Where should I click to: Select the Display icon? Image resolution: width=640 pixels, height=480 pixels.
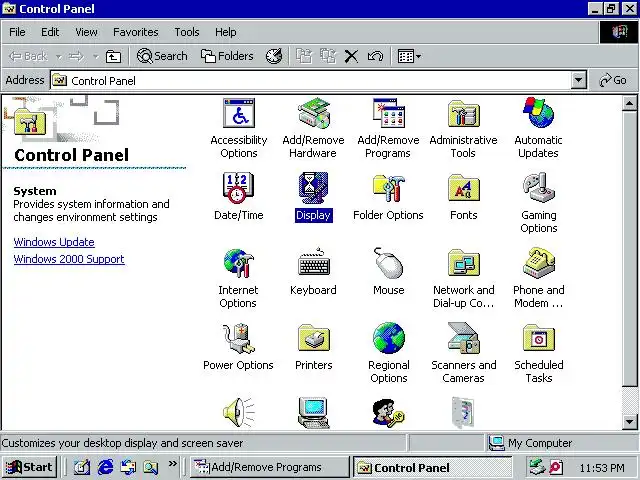(313, 197)
